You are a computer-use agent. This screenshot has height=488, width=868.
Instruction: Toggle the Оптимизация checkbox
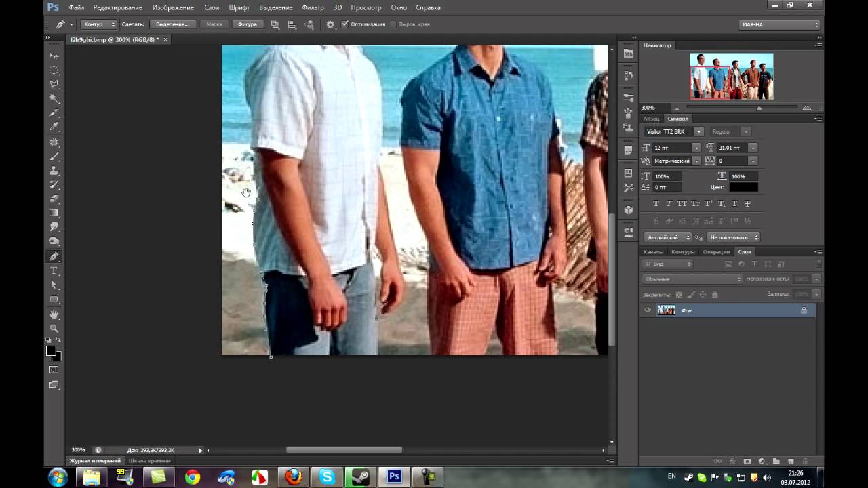345,24
